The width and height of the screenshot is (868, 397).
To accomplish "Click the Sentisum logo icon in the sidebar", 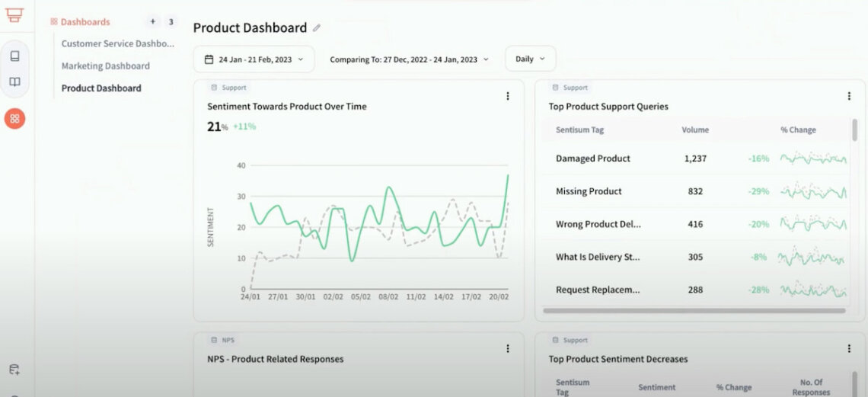I will coord(14,15).
